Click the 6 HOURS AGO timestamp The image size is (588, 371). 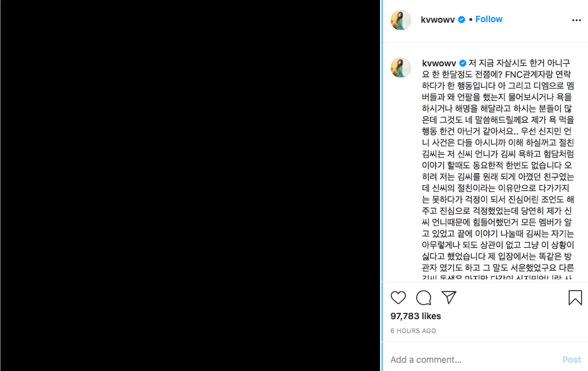point(413,331)
